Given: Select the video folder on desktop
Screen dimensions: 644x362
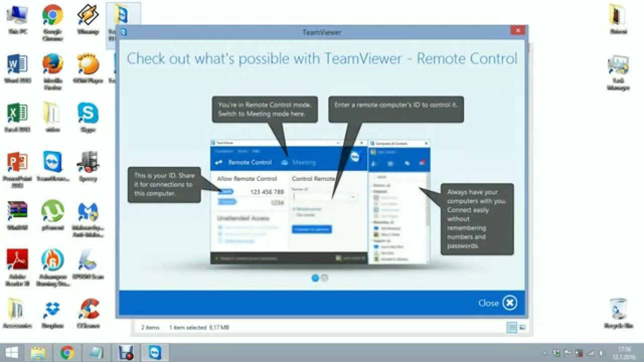Looking at the screenshot, I should [52, 119].
